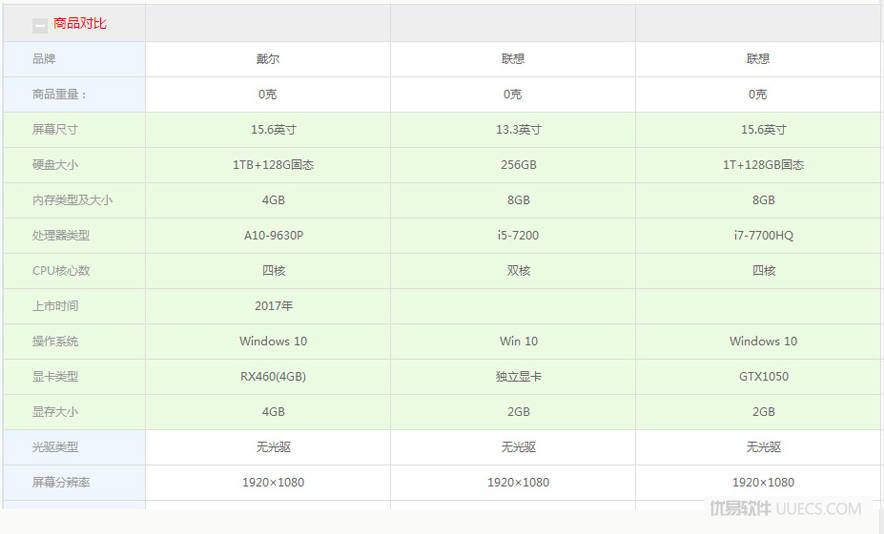884x534 pixels.
Task: Select the 品牌 row label
Action: 44,59
